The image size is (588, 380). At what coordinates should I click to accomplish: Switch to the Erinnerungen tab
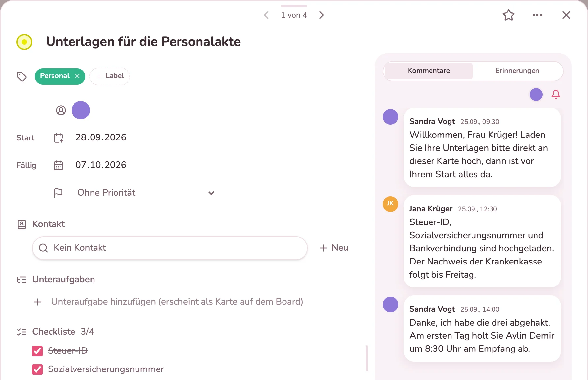point(517,71)
